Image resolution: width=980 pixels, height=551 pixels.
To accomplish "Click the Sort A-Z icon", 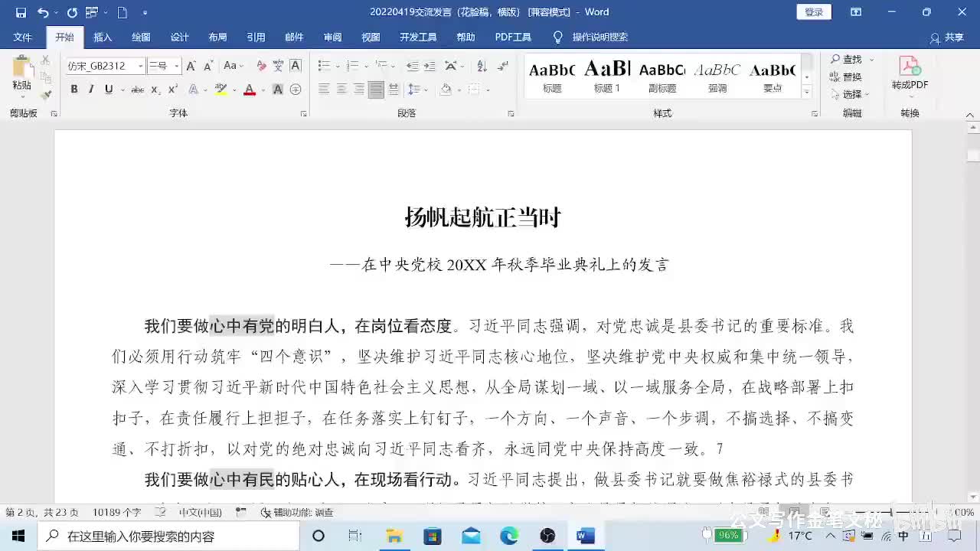I will (482, 66).
